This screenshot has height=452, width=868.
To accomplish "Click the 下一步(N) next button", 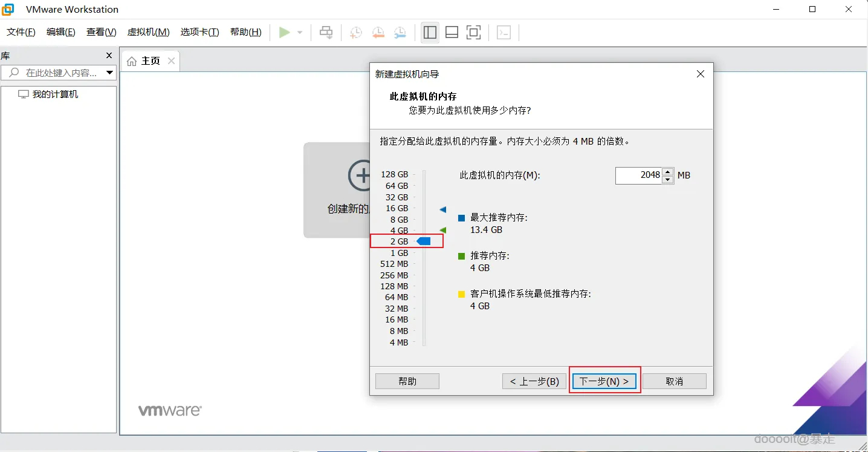I will coord(604,381).
